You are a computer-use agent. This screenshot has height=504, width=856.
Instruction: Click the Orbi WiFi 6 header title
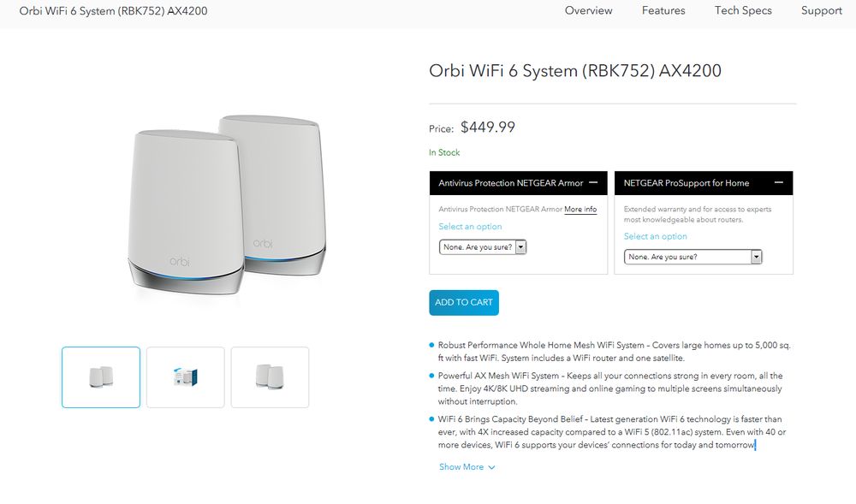click(x=113, y=12)
